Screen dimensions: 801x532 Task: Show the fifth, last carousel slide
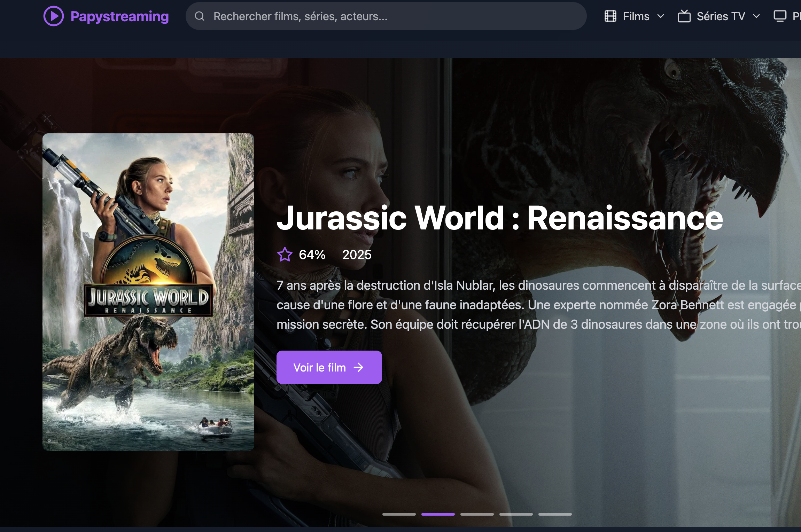555,514
